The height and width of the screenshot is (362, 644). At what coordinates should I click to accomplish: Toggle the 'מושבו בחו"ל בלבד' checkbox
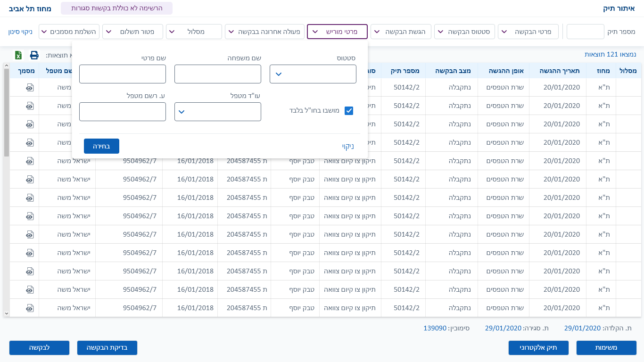tap(349, 111)
